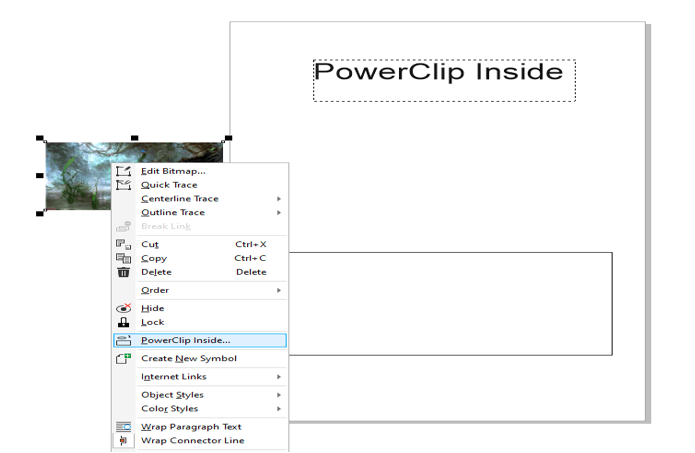The height and width of the screenshot is (453, 695).
Task: Choose Wrap Paragraph Text entry
Action: (x=200, y=427)
